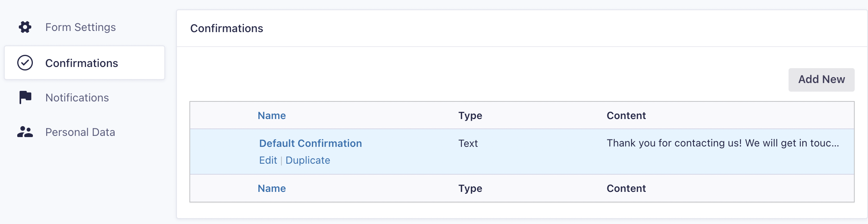Click the people icon beside Personal Data
The image size is (868, 224).
25,132
